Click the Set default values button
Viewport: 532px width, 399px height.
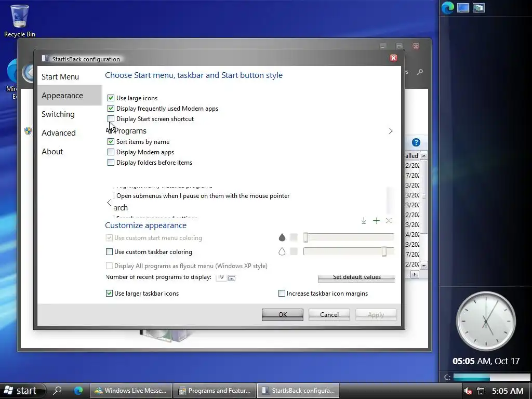point(356,278)
